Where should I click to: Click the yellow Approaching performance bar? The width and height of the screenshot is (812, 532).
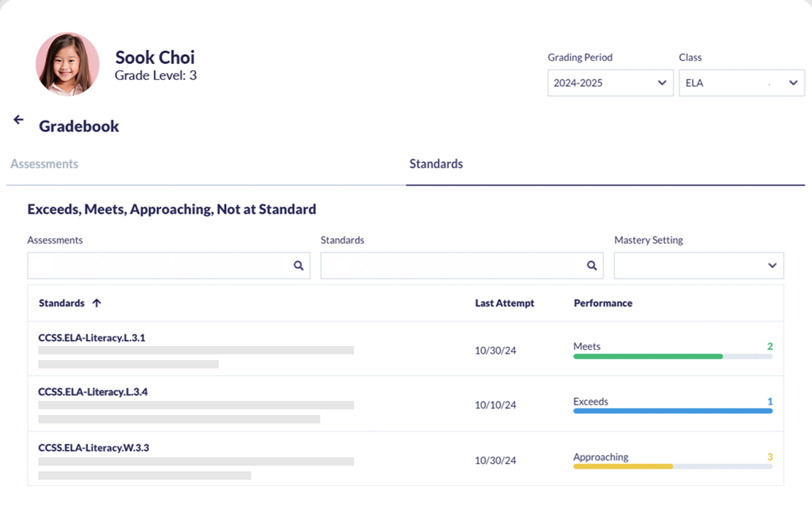(623, 467)
